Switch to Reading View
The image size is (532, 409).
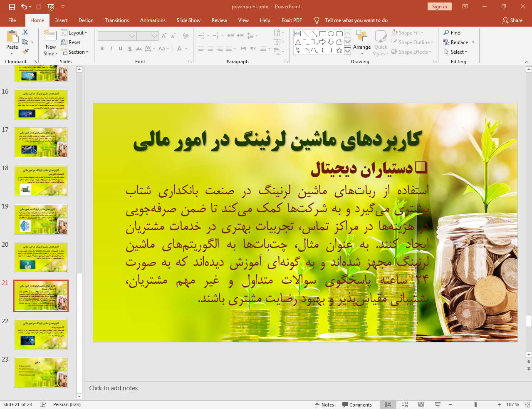point(421,405)
